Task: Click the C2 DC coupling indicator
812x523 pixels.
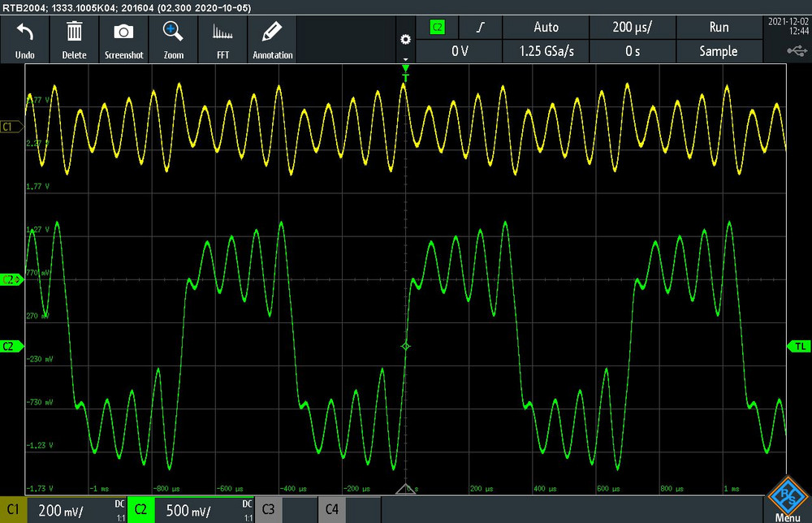Action: pos(247,504)
